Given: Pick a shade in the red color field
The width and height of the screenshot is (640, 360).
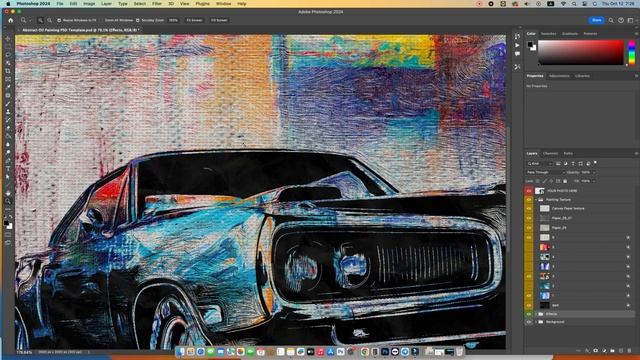Looking at the screenshot, I should 581,52.
